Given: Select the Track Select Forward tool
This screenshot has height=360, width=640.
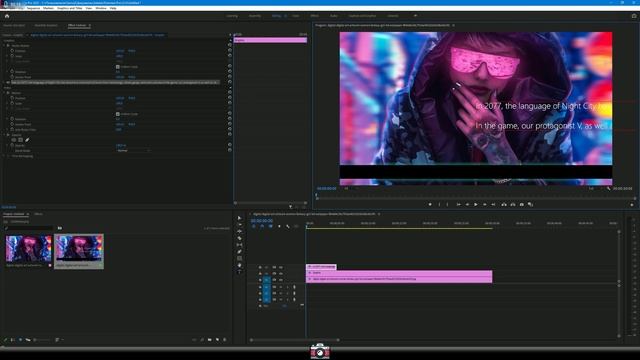Looking at the screenshot, I should click(x=239, y=225).
